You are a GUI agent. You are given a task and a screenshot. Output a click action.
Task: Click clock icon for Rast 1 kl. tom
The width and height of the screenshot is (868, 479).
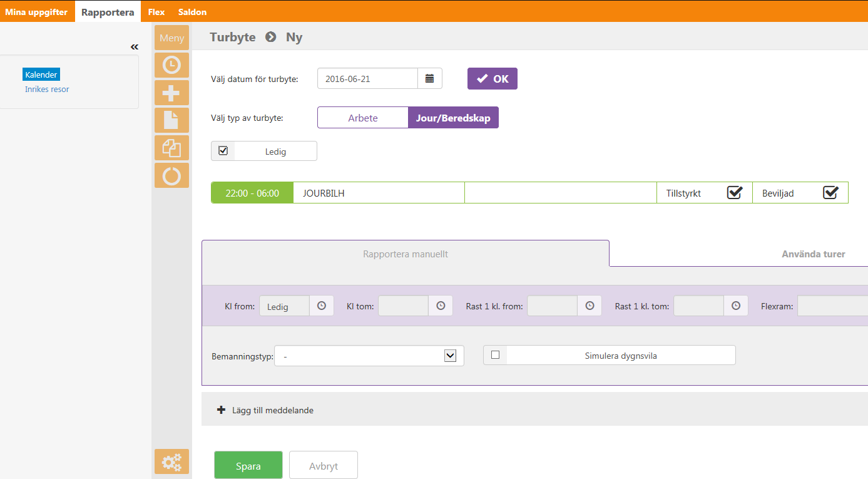736,306
